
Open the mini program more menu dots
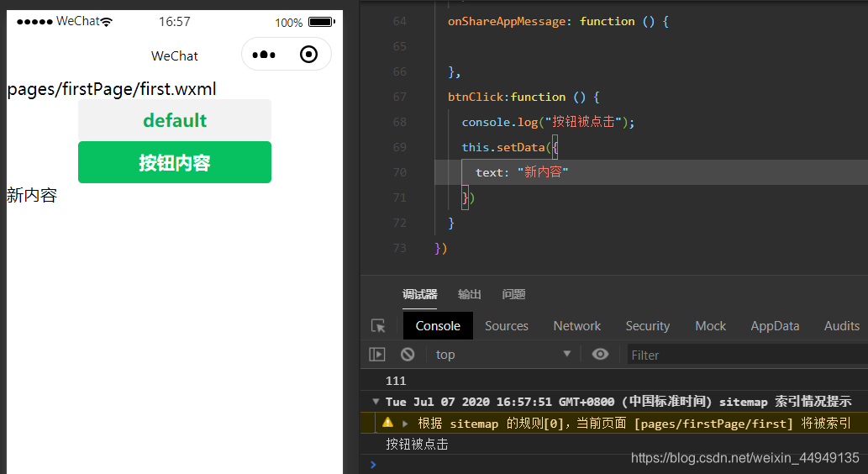(x=264, y=55)
